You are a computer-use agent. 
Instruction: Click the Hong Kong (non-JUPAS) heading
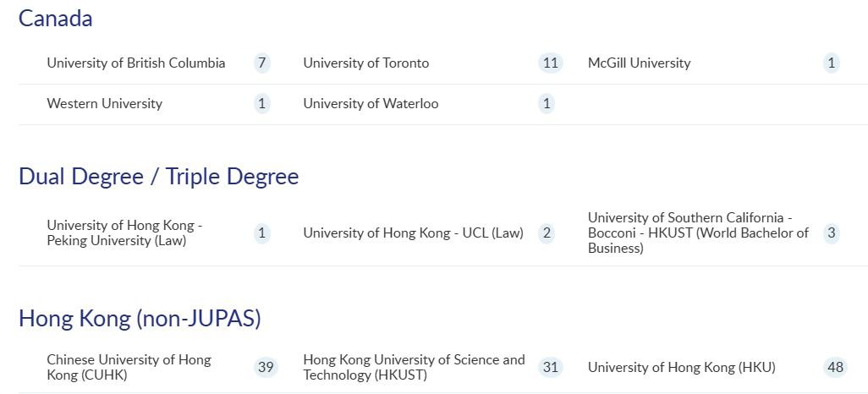[x=140, y=318]
